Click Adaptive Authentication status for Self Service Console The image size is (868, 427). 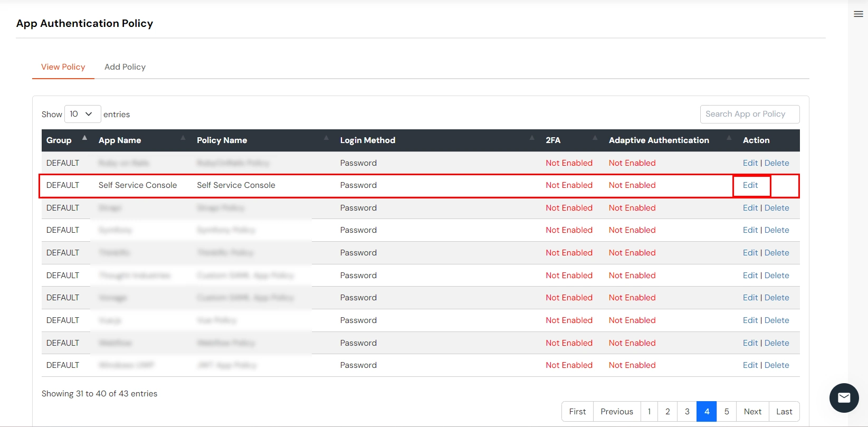click(632, 185)
